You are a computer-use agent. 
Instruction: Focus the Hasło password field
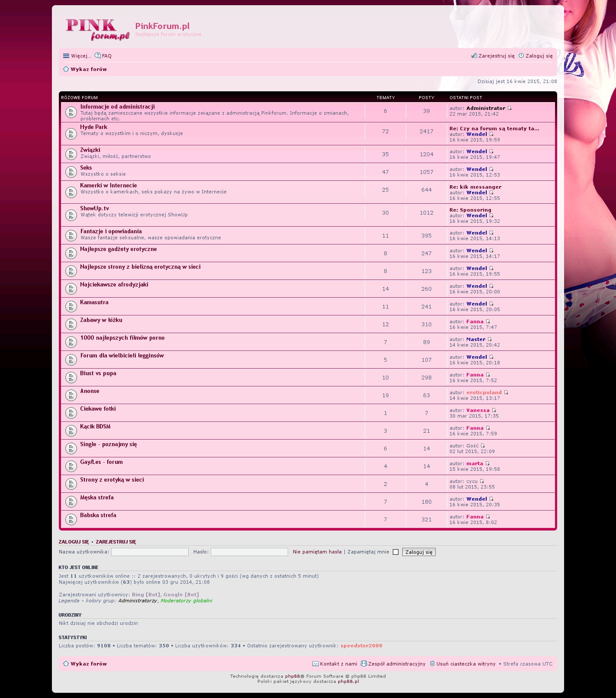coord(249,552)
